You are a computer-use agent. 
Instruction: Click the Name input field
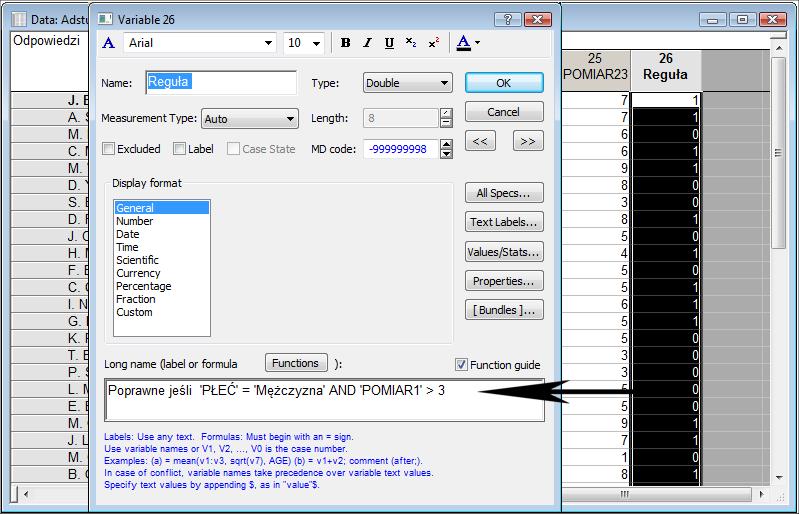click(x=221, y=83)
